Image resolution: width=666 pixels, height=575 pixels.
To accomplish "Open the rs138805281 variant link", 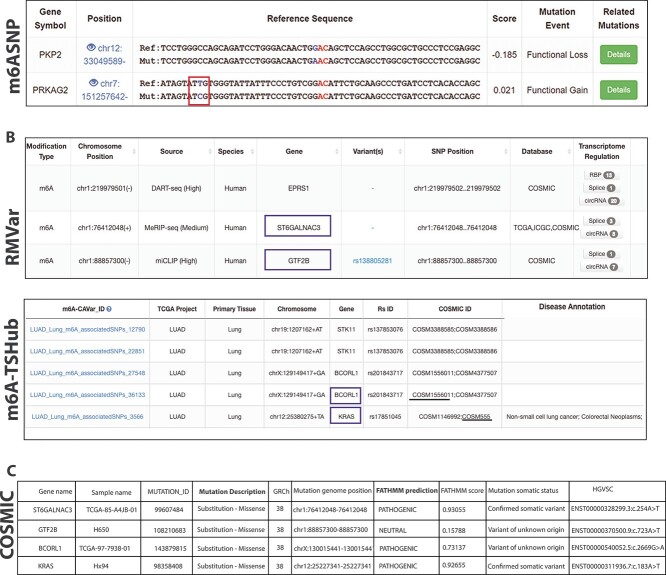I will [x=372, y=261].
